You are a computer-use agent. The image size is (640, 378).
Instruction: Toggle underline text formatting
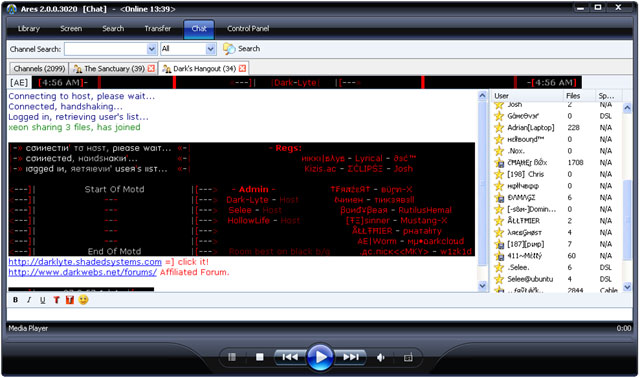(x=42, y=300)
